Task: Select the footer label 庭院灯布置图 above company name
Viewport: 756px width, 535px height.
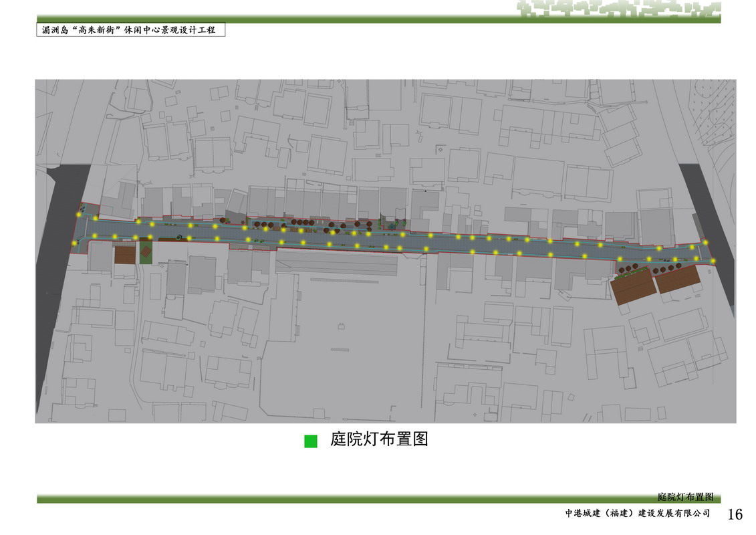Action: (x=685, y=497)
